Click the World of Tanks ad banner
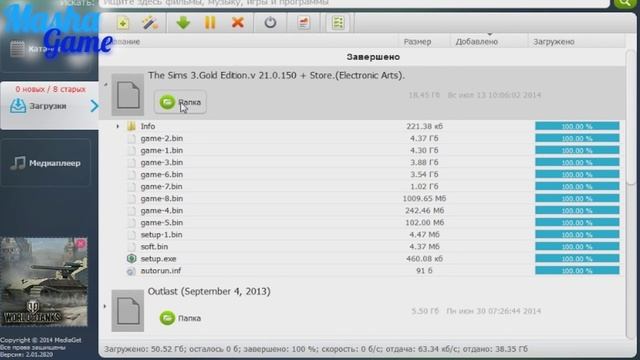Viewport: 640px width, 360px height. (x=44, y=282)
